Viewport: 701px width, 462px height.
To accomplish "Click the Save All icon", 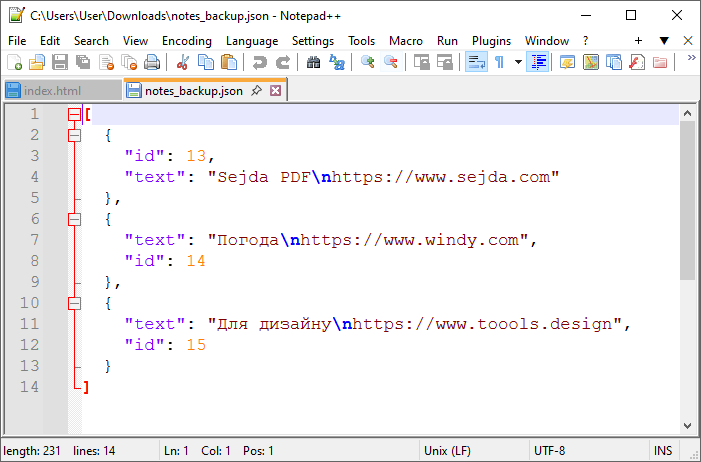I will click(83, 62).
